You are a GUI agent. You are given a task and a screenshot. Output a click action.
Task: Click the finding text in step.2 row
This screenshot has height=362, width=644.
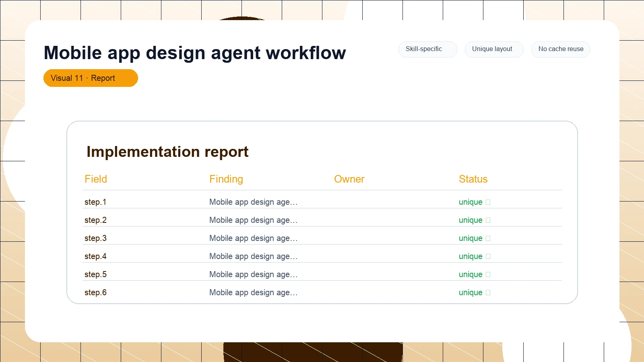[254, 220]
